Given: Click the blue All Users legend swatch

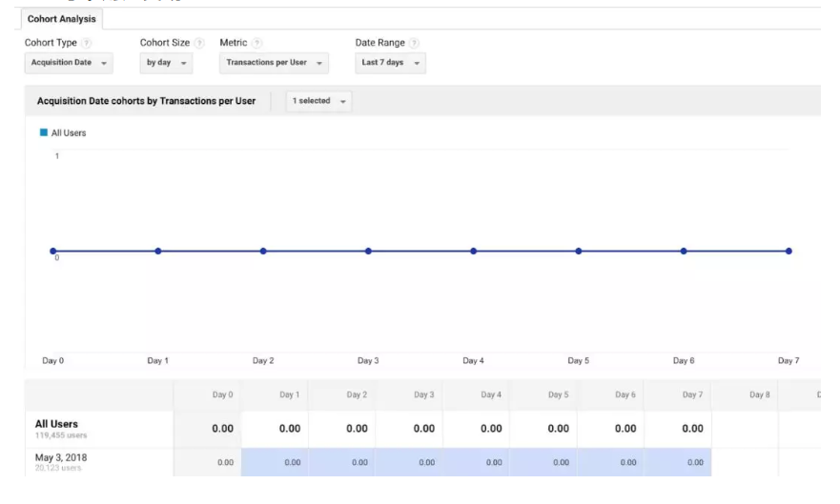Looking at the screenshot, I should (x=42, y=133).
